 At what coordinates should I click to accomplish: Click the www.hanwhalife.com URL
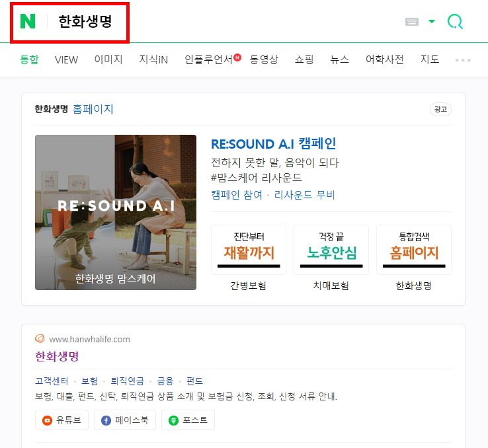tap(90, 339)
